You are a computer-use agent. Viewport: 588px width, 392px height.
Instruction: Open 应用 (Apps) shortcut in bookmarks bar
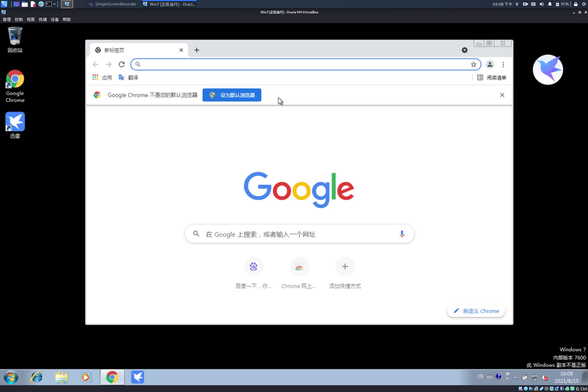tap(102, 77)
